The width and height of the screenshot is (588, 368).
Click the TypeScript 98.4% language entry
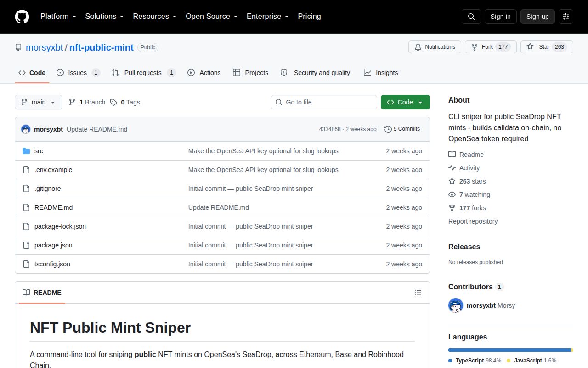tap(475, 361)
